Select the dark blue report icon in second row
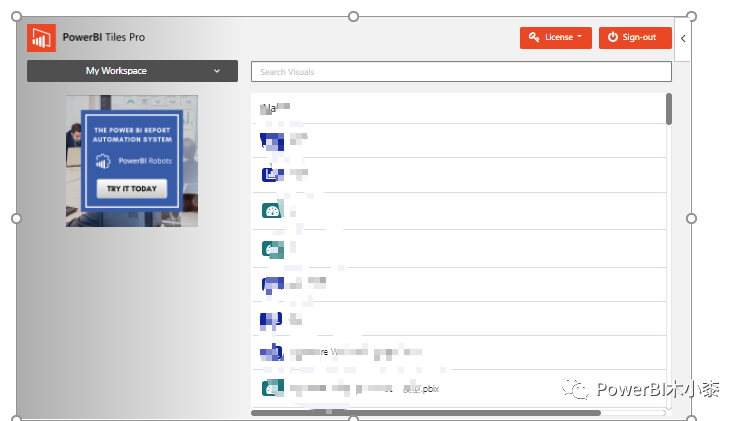The height and width of the screenshot is (421, 743). coord(272,174)
